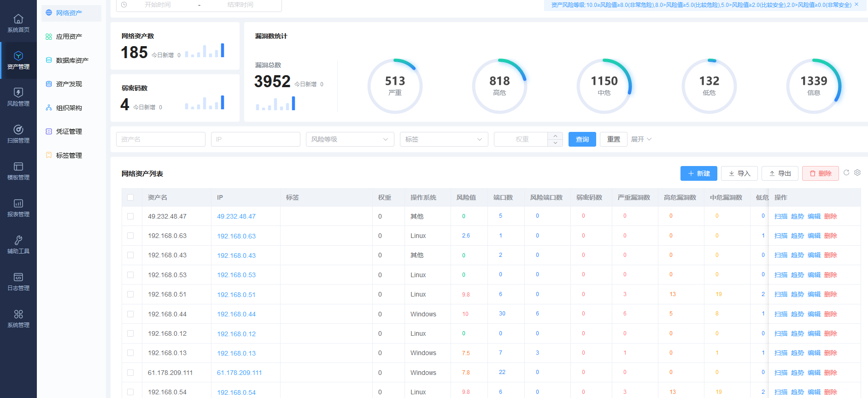Viewport: 868px width, 398px height.
Task: Click the 高危 818 vulnerability gauge
Action: coord(499,86)
